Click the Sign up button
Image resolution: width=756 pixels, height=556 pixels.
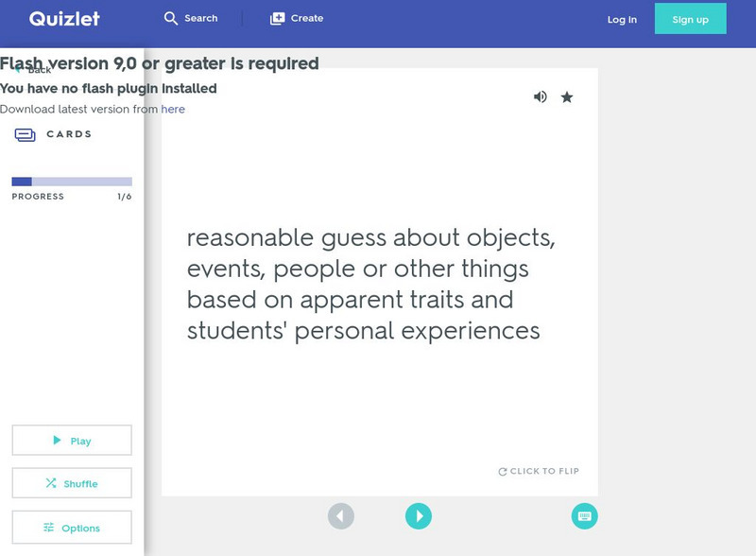[691, 19]
